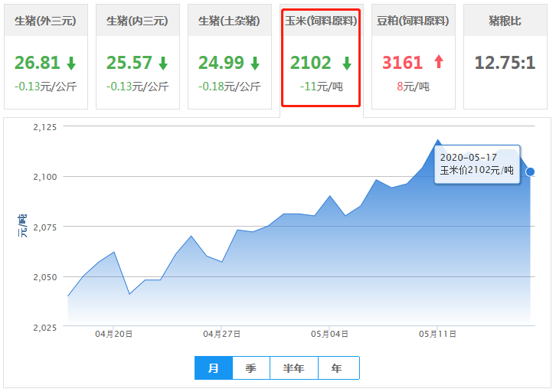556x392 pixels.
Task: Open the 生猪(土杂猪) price tab
Action: 230,21
